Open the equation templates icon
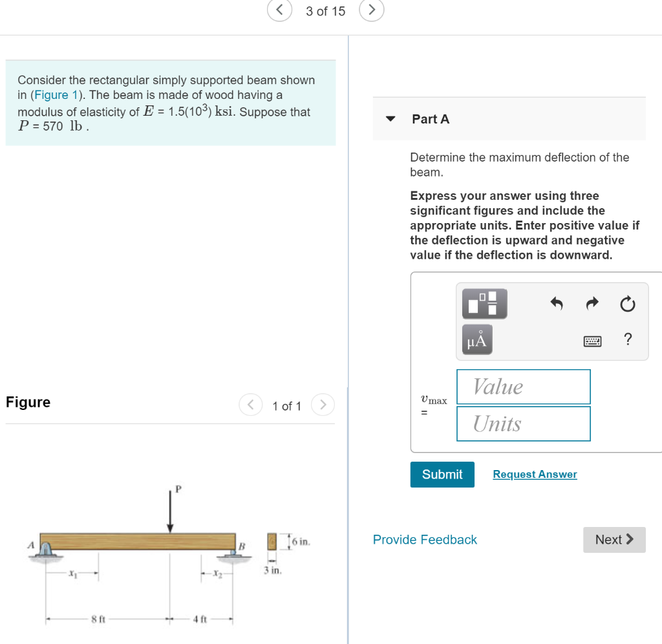This screenshot has height=644, width=662. [x=484, y=303]
